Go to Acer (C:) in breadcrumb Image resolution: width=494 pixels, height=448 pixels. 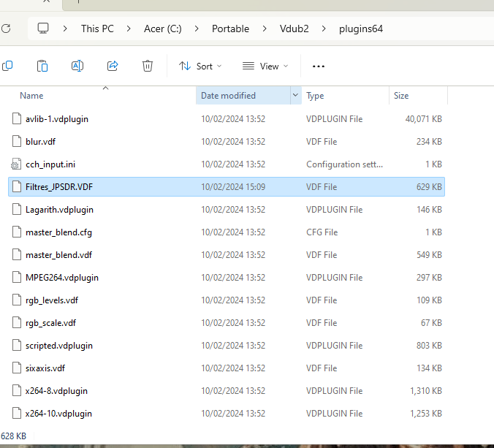coord(162,29)
